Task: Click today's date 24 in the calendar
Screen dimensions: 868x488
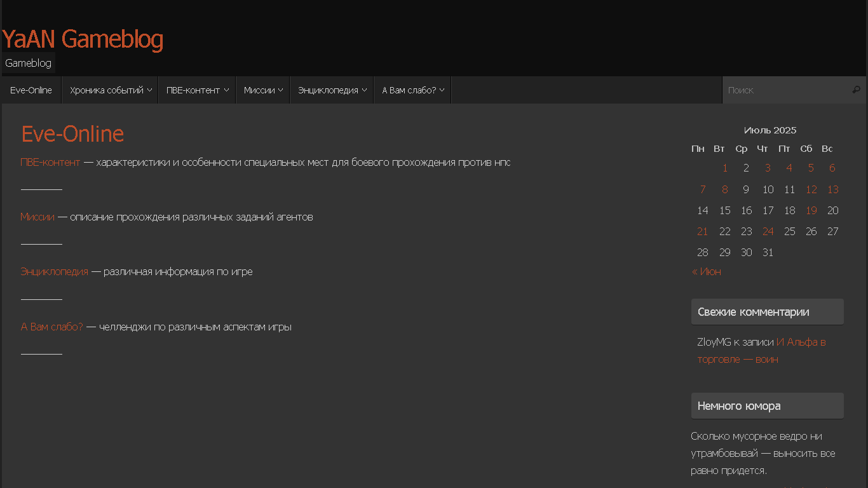Action: point(768,231)
